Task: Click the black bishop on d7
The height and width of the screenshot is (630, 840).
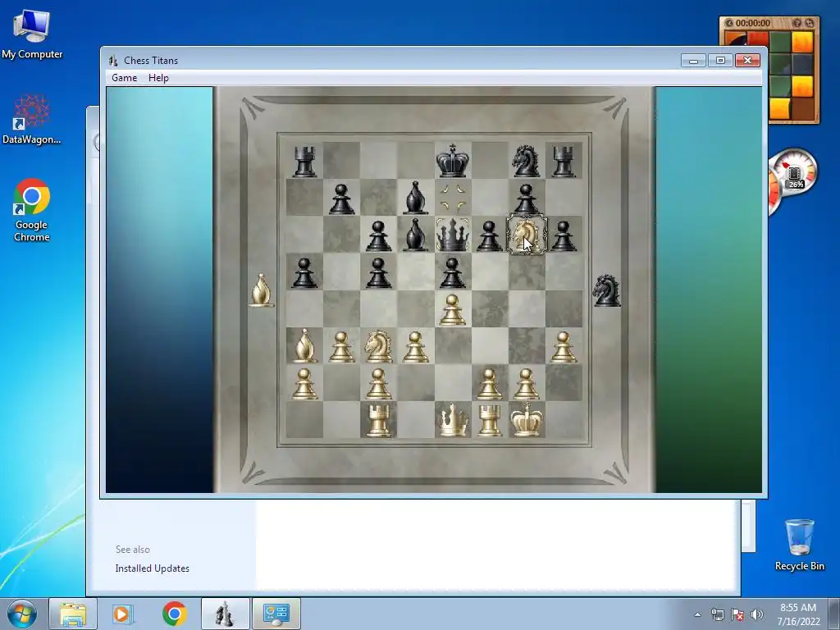Action: coord(416,198)
